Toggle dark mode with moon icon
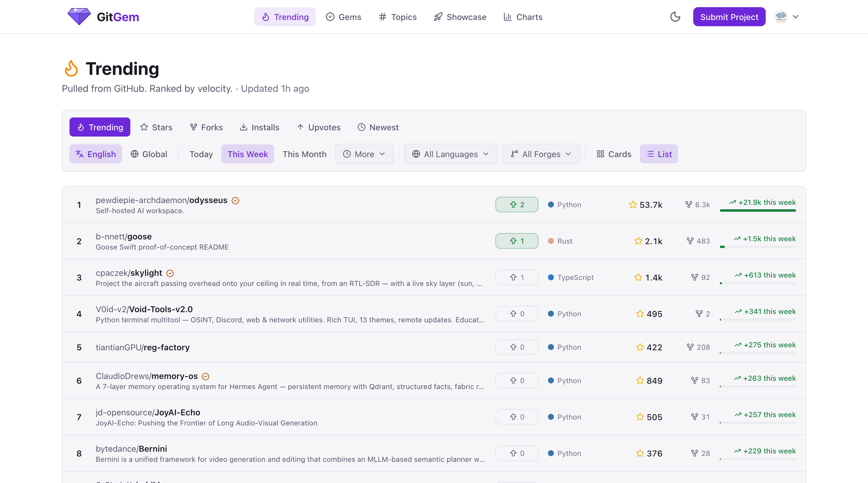 [675, 17]
